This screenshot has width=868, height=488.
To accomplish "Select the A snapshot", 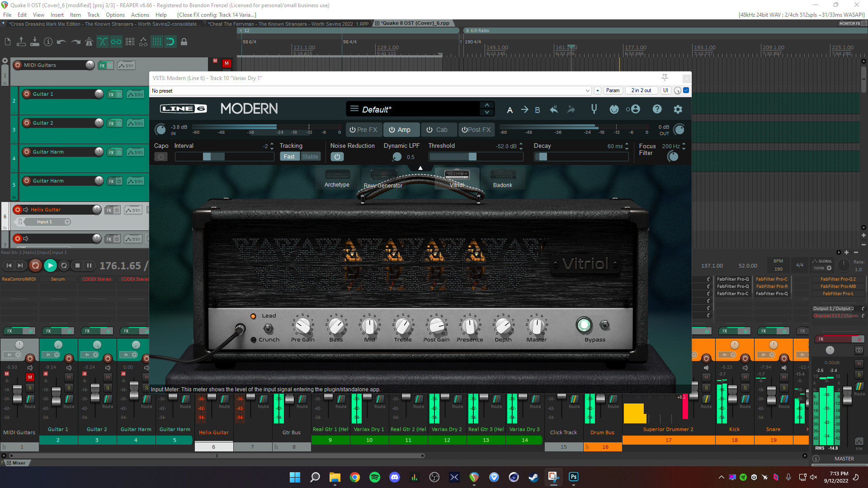I will [510, 110].
